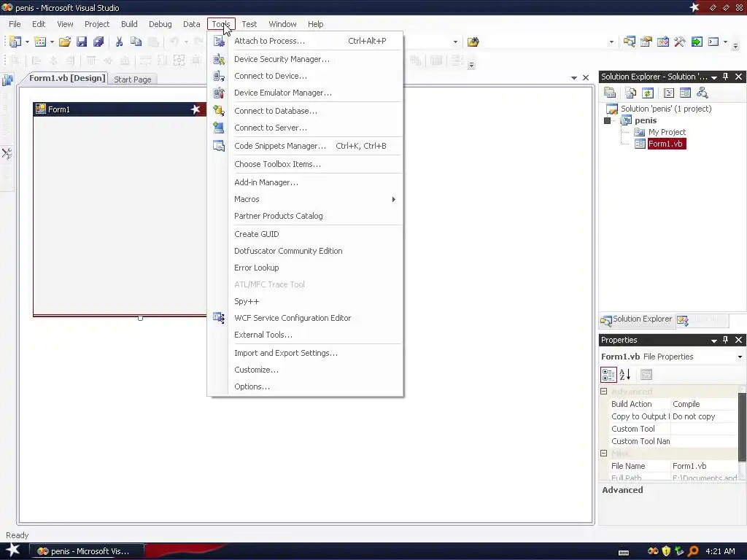Click the Add New Item toolbar icon
Screen dimensions: 747x560
pyautogui.click(x=41, y=42)
